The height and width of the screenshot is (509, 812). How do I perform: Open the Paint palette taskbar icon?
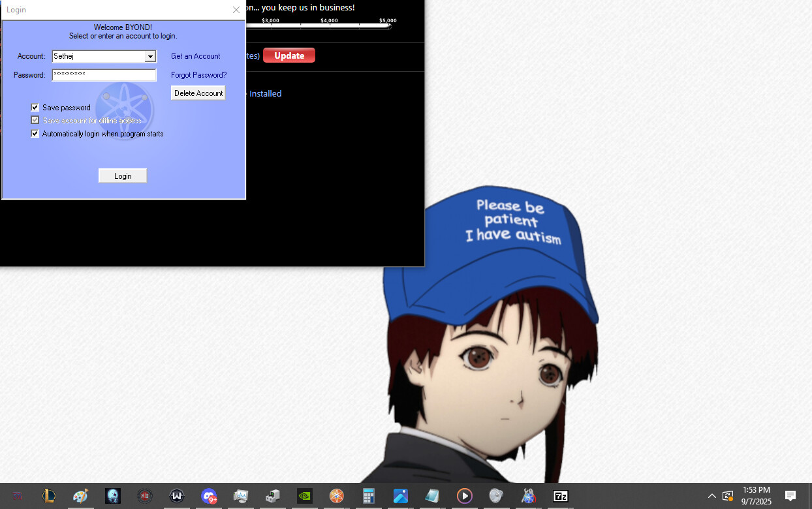pyautogui.click(x=80, y=496)
